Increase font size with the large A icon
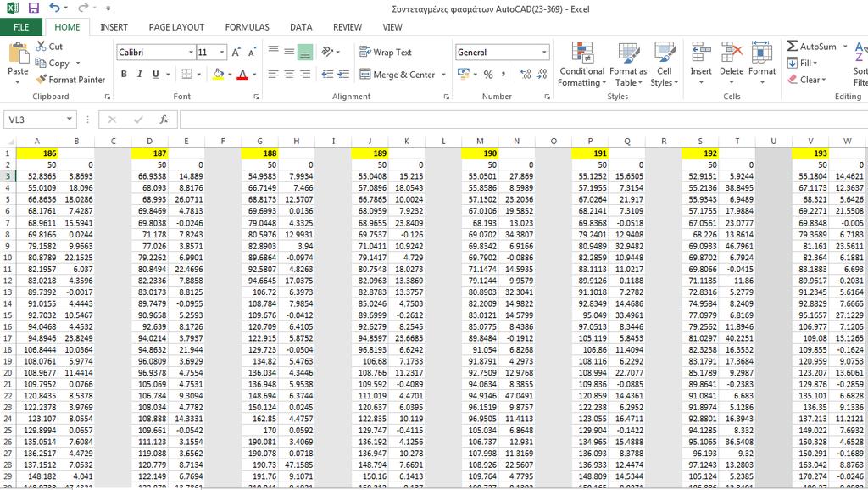 point(236,52)
